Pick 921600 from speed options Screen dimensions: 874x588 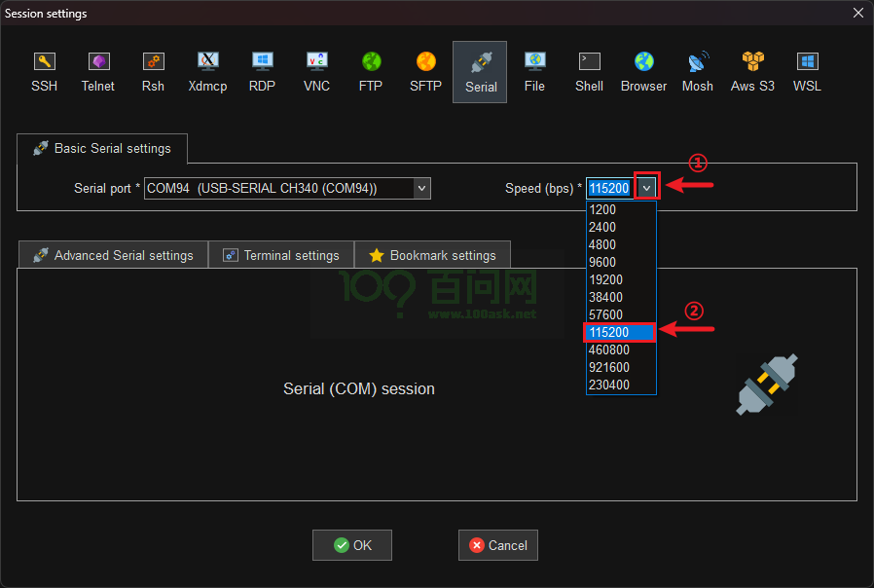[620, 367]
